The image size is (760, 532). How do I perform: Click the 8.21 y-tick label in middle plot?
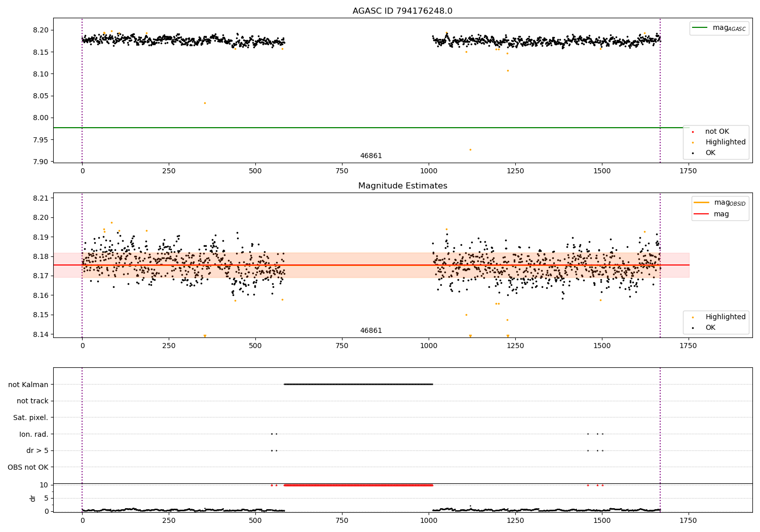(x=41, y=198)
